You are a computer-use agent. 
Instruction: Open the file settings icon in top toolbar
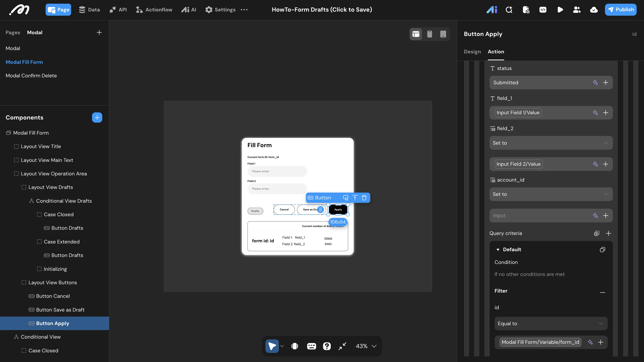click(x=526, y=10)
